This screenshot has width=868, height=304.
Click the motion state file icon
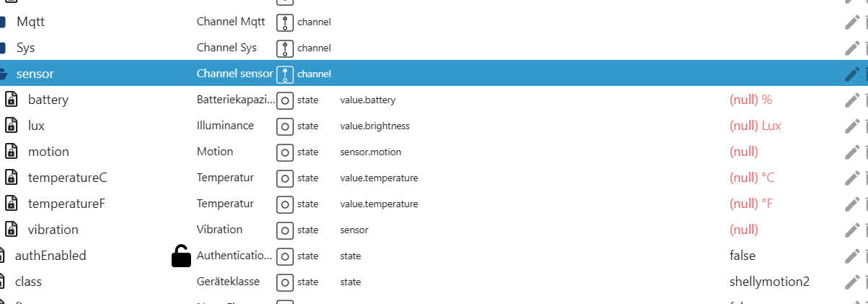[12, 152]
